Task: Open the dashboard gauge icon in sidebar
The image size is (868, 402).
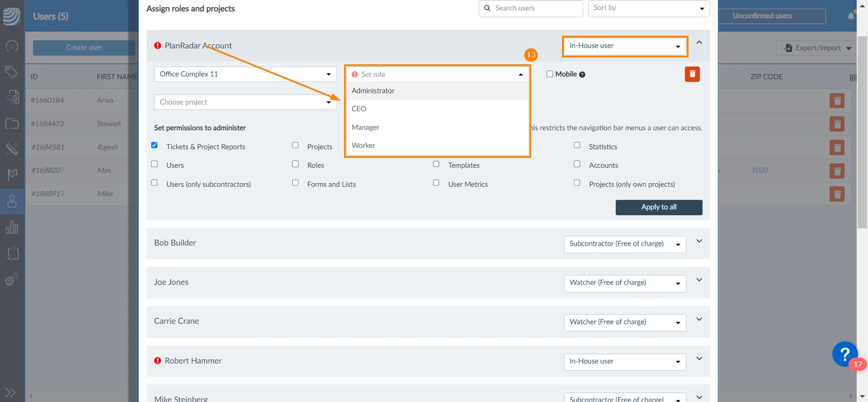Action: [12, 47]
